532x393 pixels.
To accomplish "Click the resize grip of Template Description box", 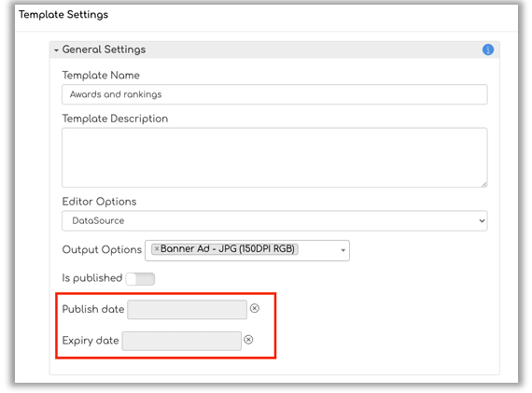I will pos(483,184).
